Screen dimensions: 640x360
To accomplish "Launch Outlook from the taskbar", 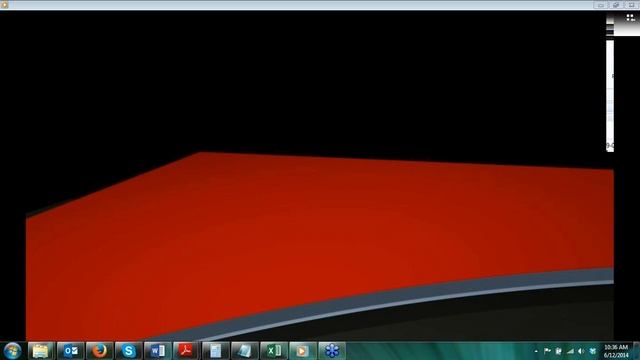I will (x=71, y=351).
